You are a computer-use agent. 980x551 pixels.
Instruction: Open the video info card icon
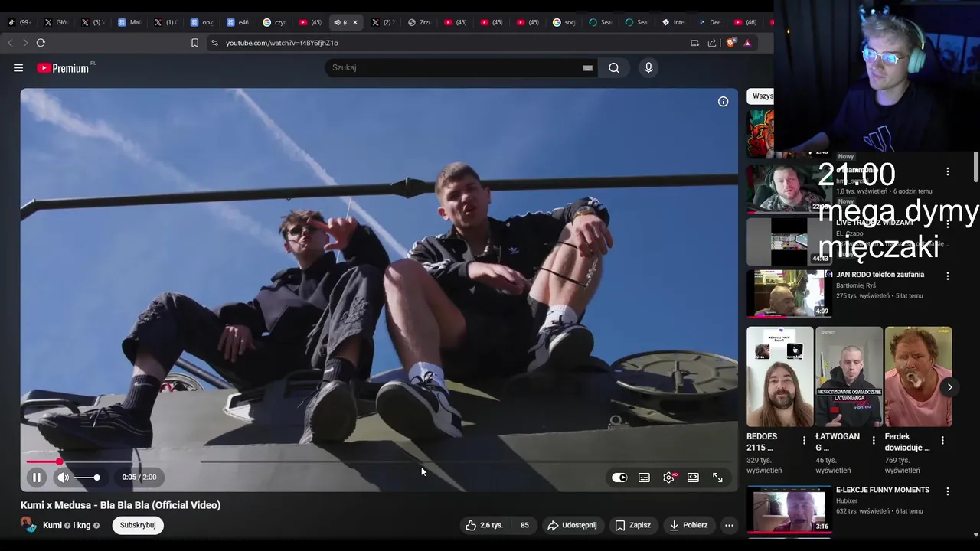pyautogui.click(x=723, y=102)
